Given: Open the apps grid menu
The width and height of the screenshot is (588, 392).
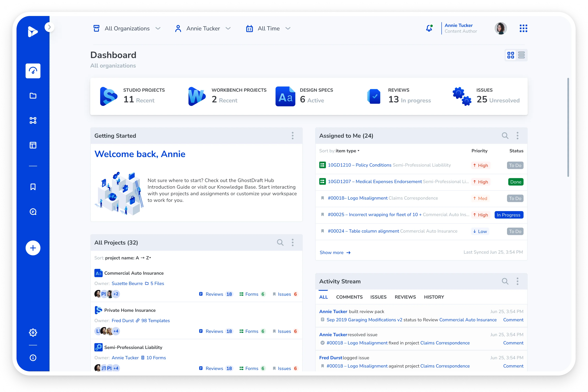Looking at the screenshot, I should tap(523, 28).
